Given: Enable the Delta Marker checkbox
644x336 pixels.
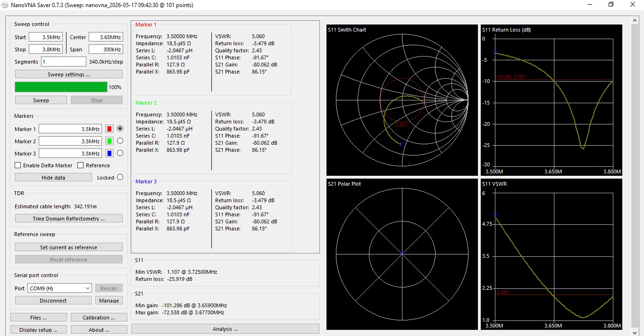Looking at the screenshot, I should (18, 165).
